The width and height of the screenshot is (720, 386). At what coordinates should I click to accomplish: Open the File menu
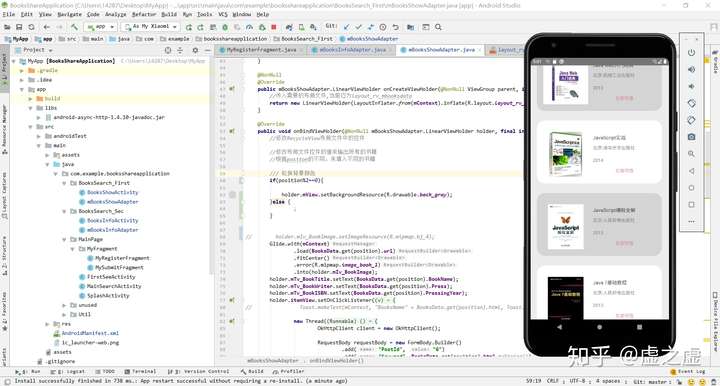[x=9, y=15]
